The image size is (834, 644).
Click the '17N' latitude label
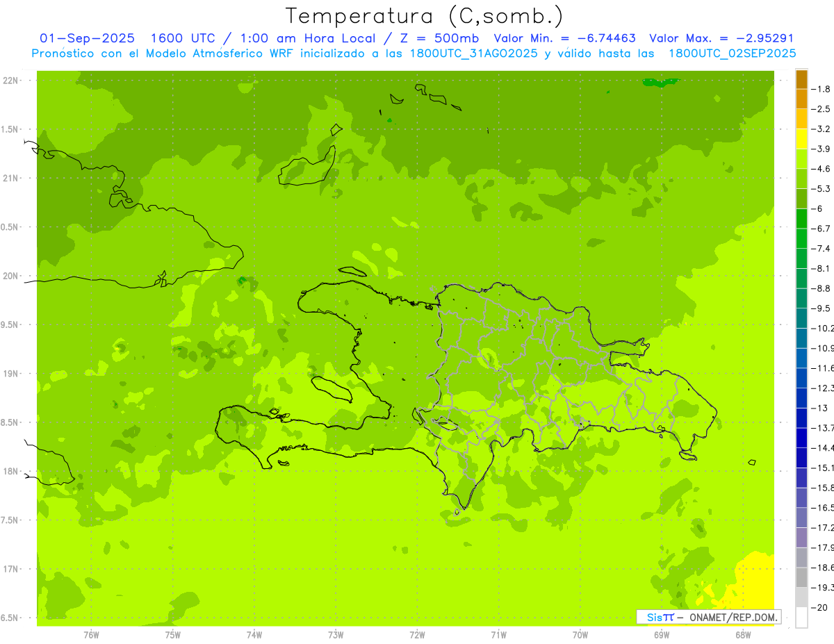pos(11,569)
